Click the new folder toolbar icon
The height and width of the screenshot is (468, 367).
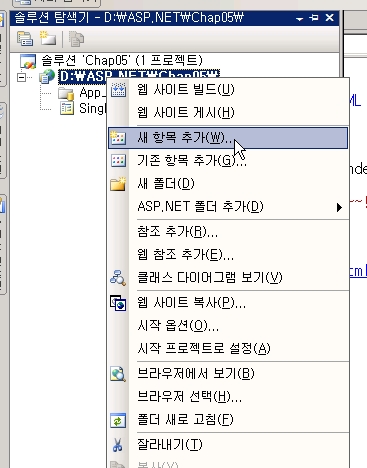(x=48, y=38)
